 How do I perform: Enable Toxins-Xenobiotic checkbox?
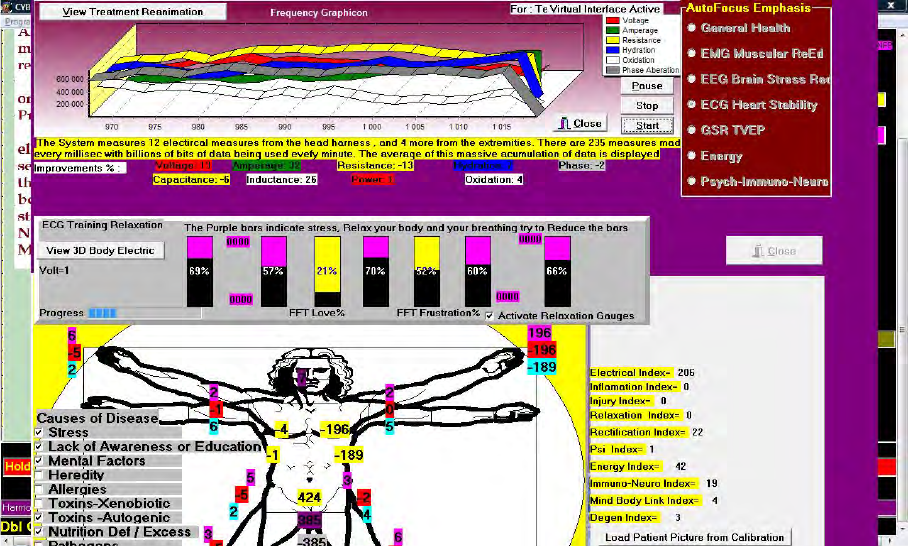coord(39,503)
